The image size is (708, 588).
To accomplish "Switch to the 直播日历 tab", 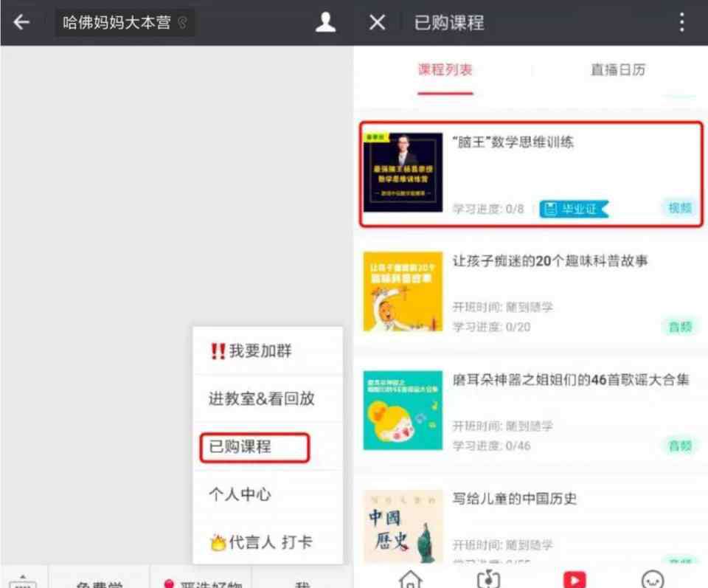I will (x=618, y=69).
